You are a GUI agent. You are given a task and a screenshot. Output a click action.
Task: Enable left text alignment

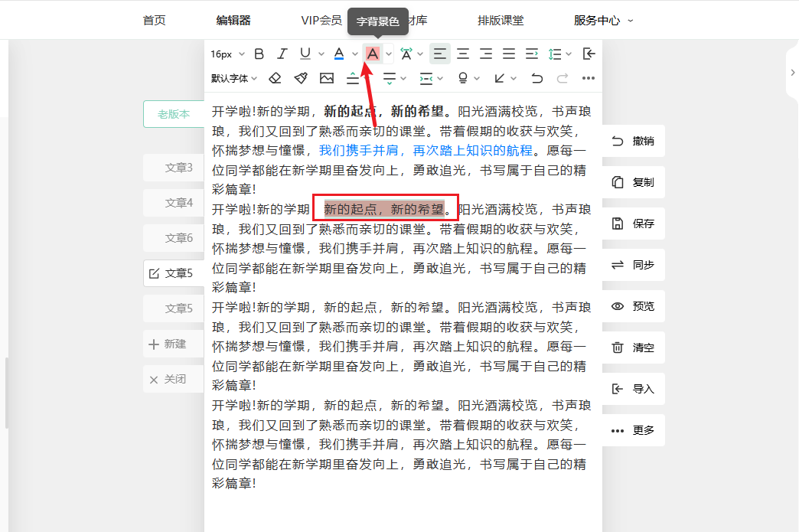[x=439, y=54]
